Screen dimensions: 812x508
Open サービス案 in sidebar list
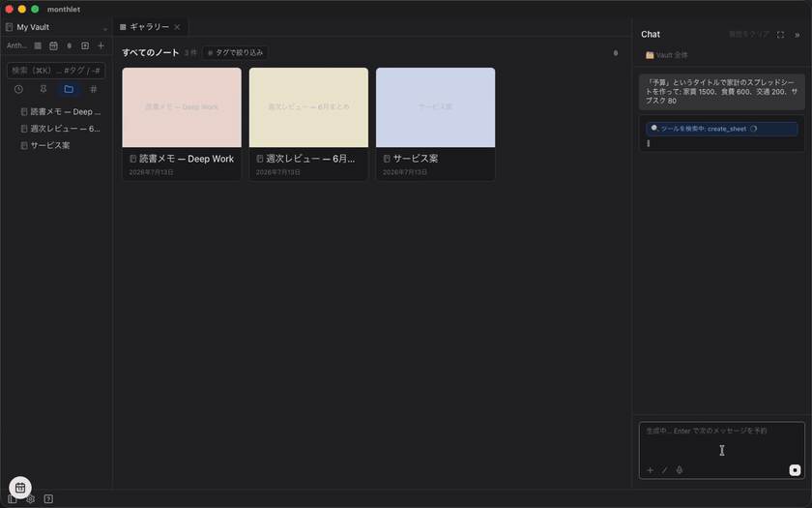(45, 146)
